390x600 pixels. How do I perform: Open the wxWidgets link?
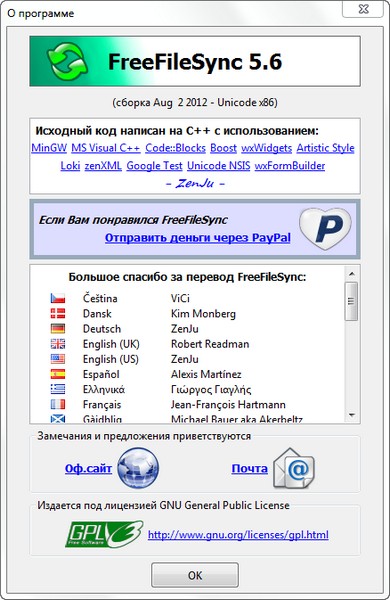pyautogui.click(x=266, y=148)
